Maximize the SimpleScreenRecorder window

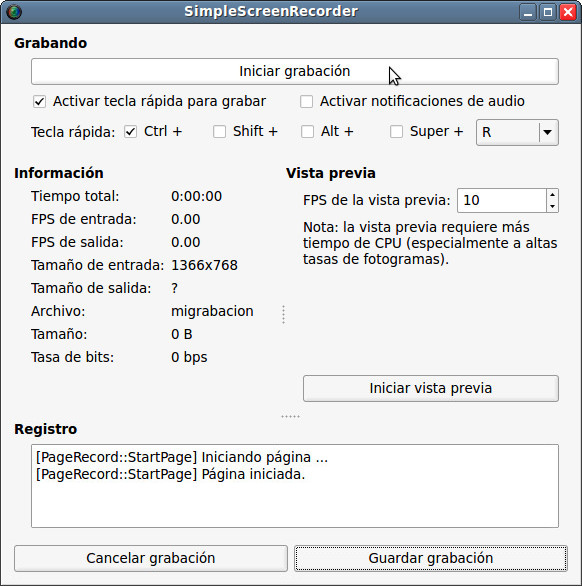[x=548, y=12]
